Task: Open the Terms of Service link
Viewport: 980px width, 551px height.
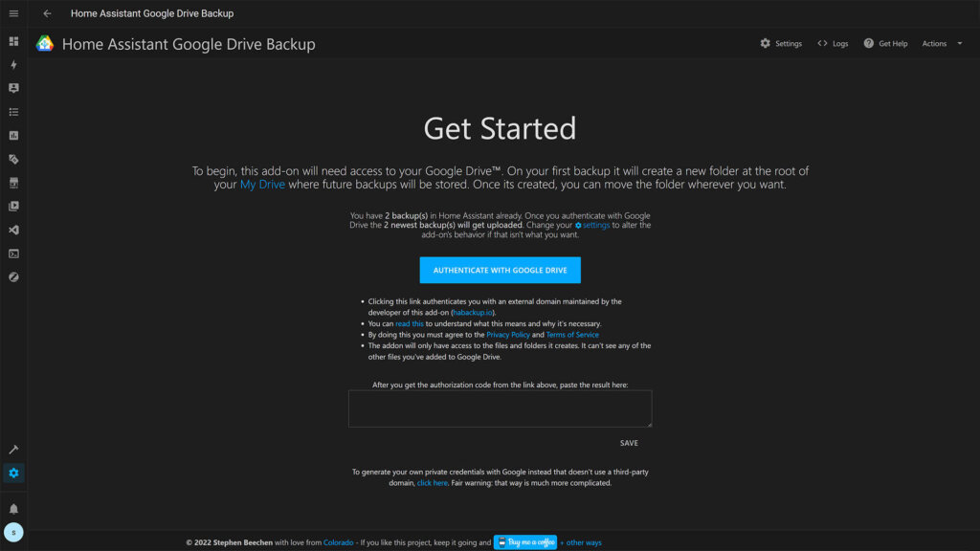Action: (x=572, y=334)
